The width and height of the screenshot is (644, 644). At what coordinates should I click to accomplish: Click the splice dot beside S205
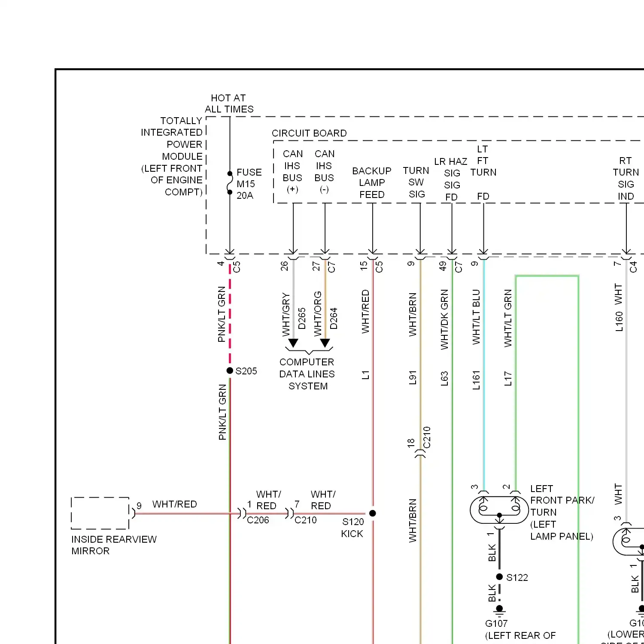(x=230, y=371)
